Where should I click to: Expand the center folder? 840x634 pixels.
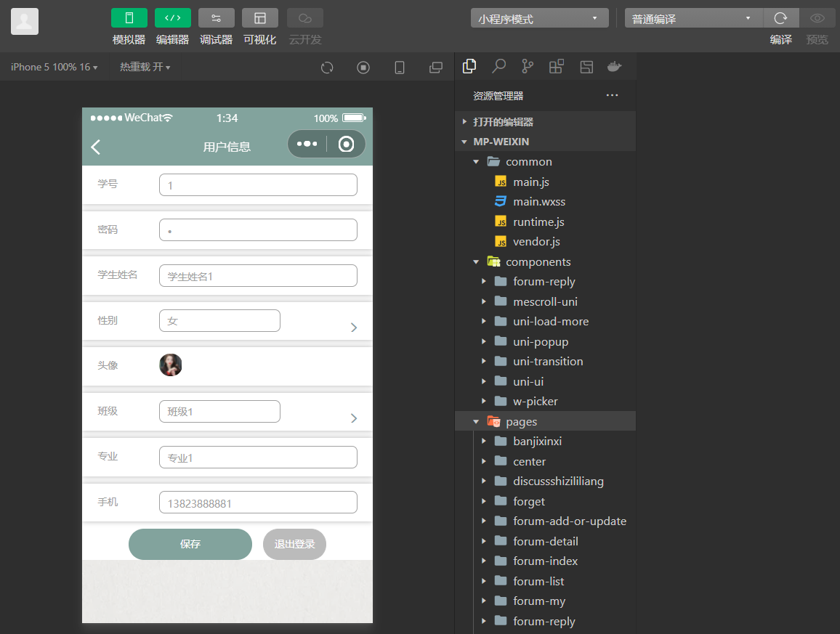click(546, 461)
